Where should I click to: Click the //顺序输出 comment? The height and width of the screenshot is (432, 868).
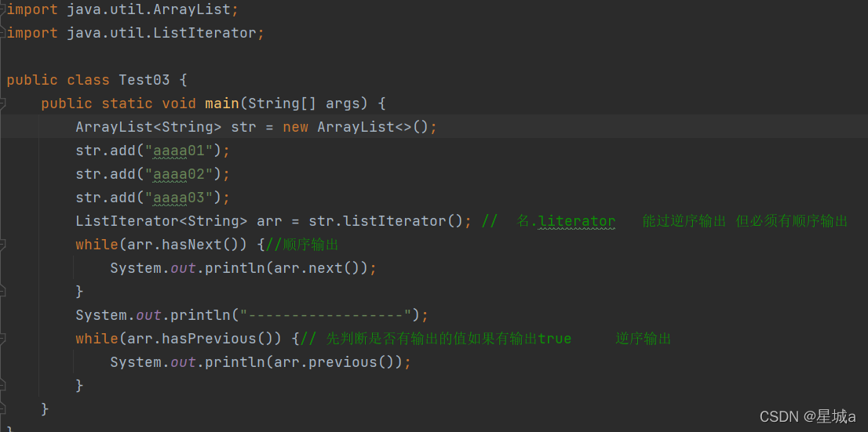[301, 244]
